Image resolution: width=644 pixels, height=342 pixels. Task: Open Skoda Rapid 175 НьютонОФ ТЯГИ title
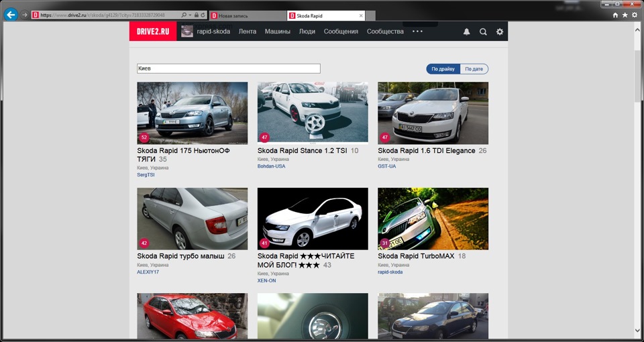[x=183, y=155]
